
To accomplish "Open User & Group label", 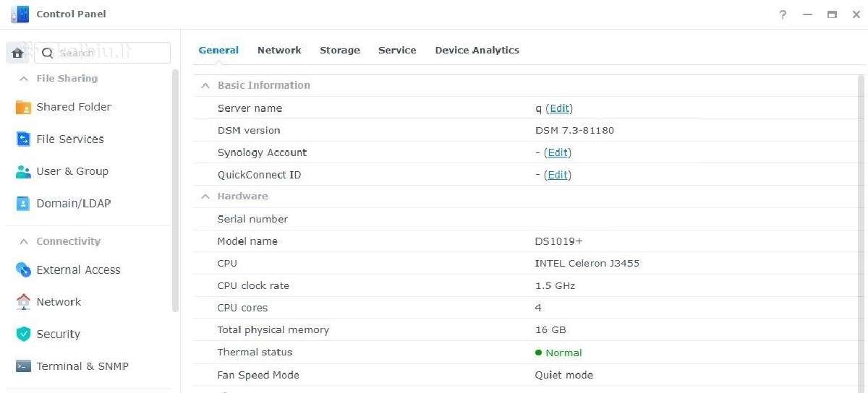I will point(72,171).
